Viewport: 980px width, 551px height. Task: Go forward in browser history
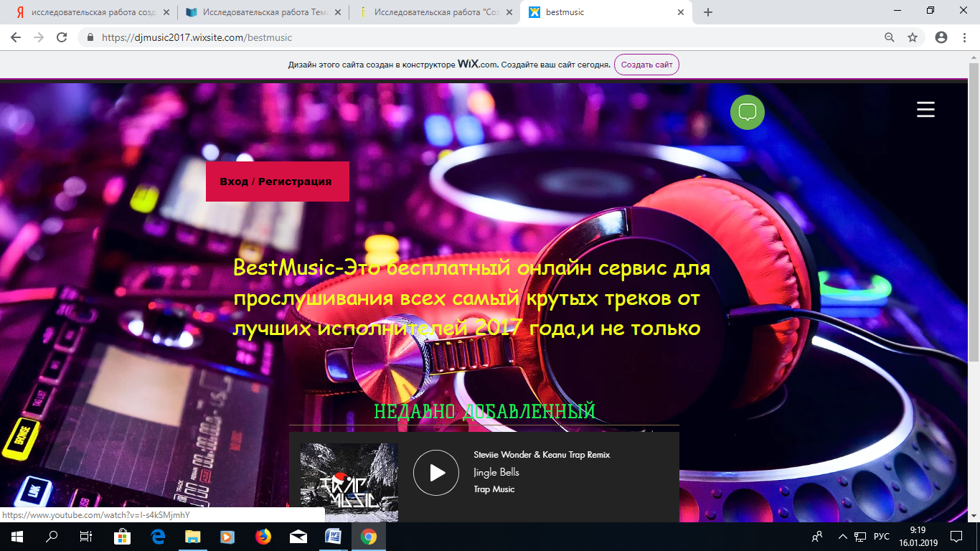pyautogui.click(x=39, y=37)
